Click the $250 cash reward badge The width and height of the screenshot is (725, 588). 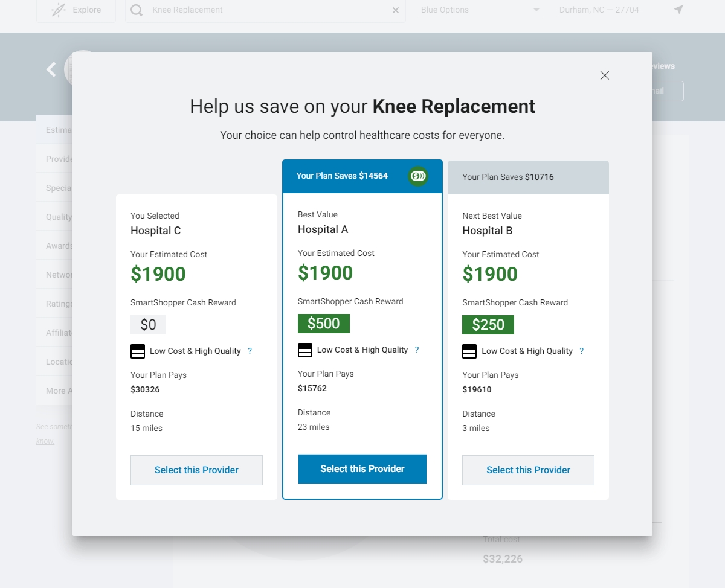[488, 325]
